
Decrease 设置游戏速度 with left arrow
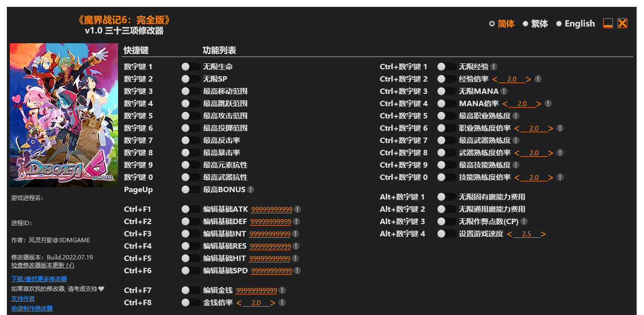click(x=510, y=234)
